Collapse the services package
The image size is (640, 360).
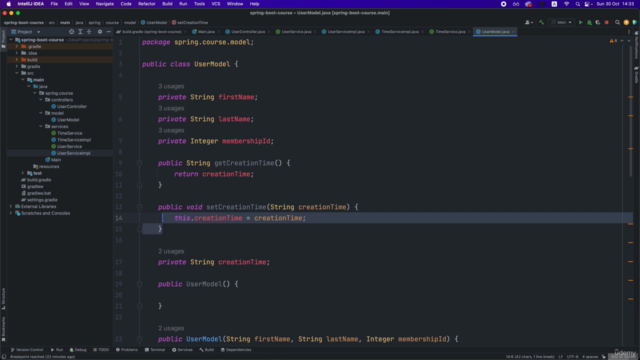[41, 127]
